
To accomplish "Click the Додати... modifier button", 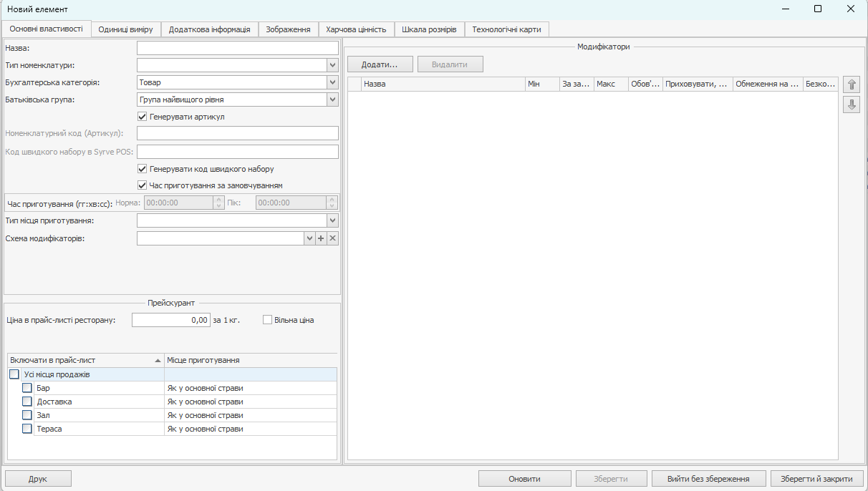I will pos(379,64).
